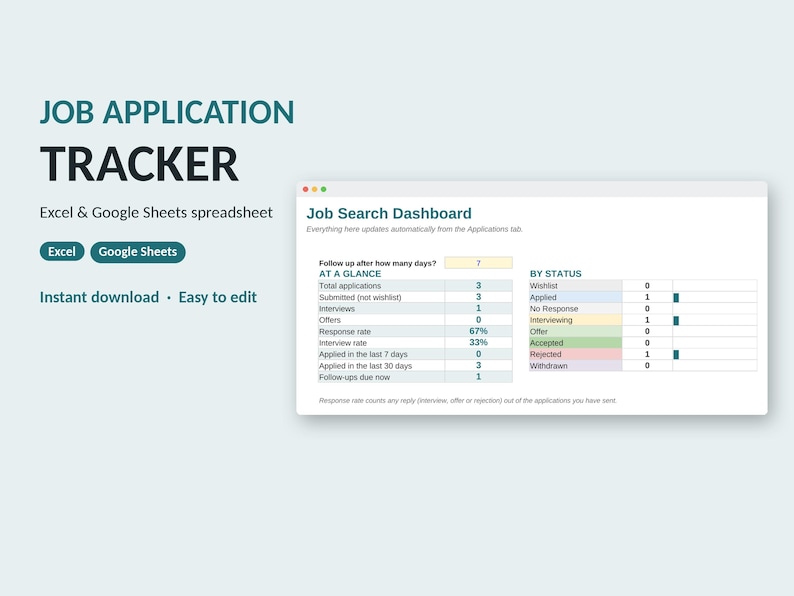The height and width of the screenshot is (596, 794).
Task: Select the Applied in last 30 days value 3
Action: (x=479, y=365)
